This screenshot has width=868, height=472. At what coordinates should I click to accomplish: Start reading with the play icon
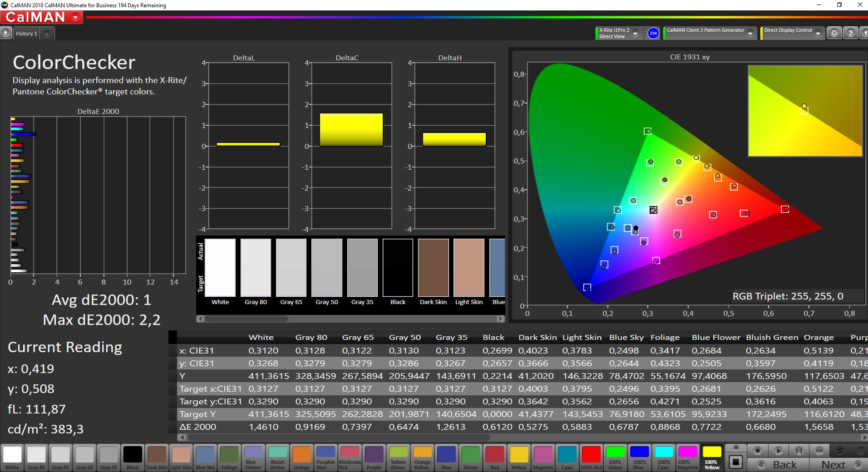(778, 451)
